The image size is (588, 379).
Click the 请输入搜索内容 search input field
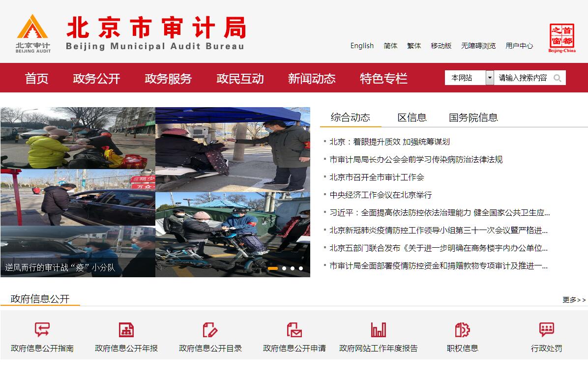point(523,78)
